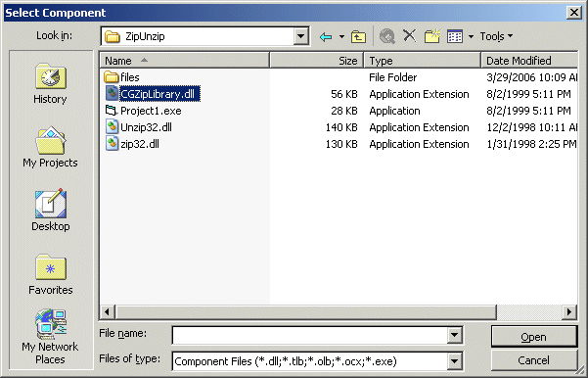Click the Back arrow toolbar icon

[x=326, y=37]
